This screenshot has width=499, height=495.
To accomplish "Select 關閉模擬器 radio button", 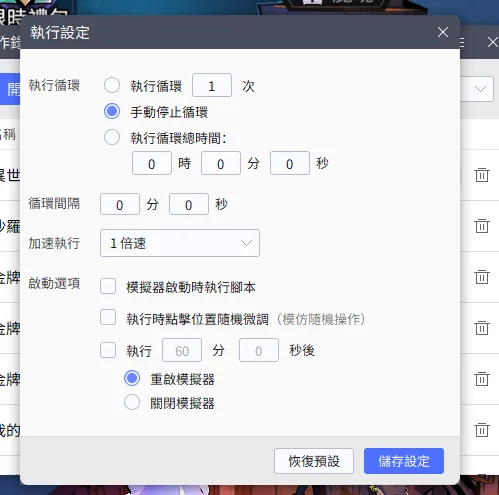I will [132, 402].
